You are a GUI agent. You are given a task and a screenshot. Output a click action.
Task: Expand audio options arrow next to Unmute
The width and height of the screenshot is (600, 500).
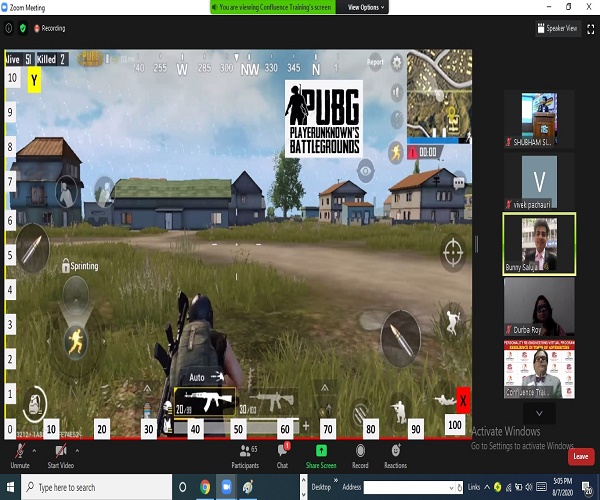tap(34, 451)
